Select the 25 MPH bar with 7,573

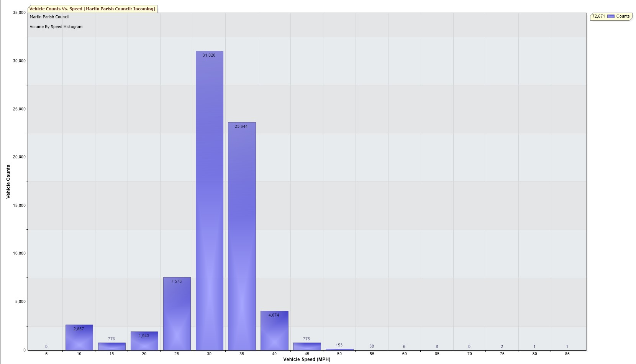(x=177, y=314)
